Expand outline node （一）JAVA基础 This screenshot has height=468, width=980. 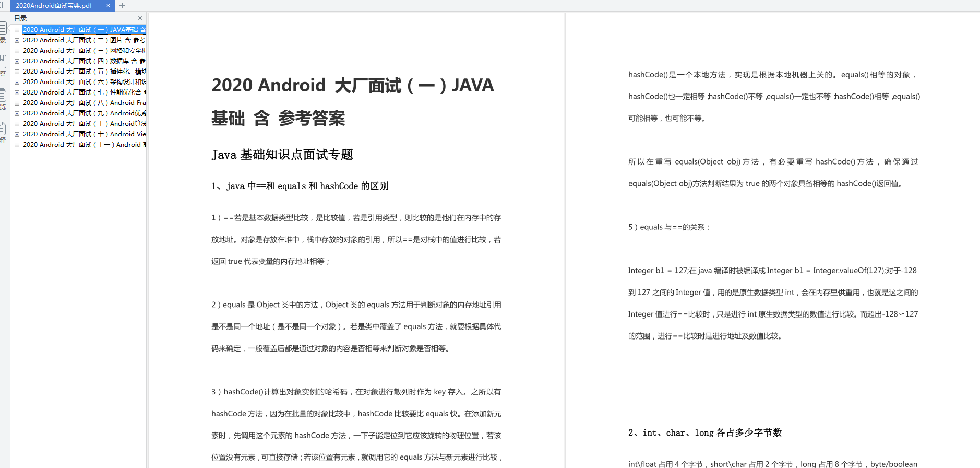tap(17, 30)
